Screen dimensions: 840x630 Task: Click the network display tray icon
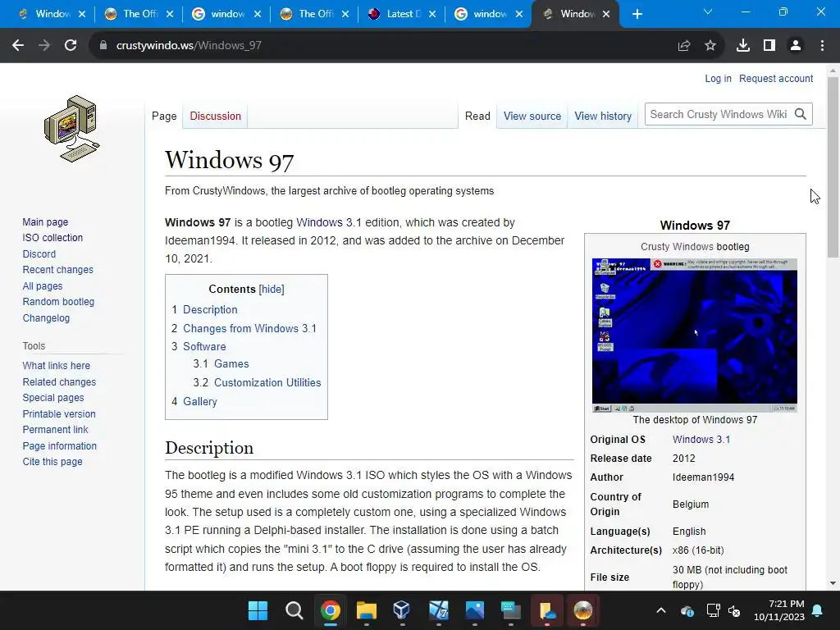[713, 610]
